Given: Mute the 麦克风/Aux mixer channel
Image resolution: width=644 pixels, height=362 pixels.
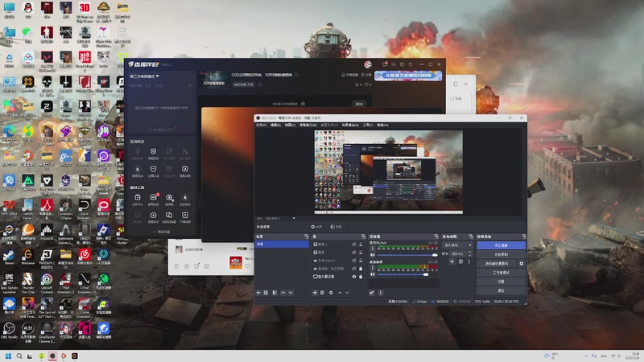Looking at the screenshot, I should point(373,255).
